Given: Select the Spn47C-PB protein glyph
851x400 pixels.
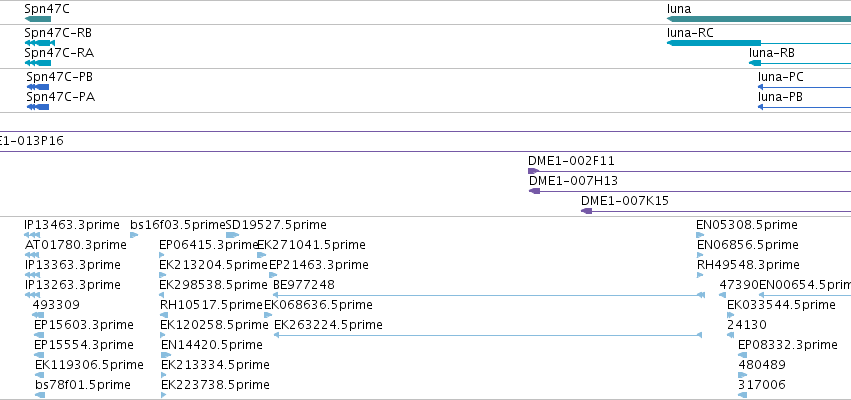Looking at the screenshot, I should pos(37,87).
